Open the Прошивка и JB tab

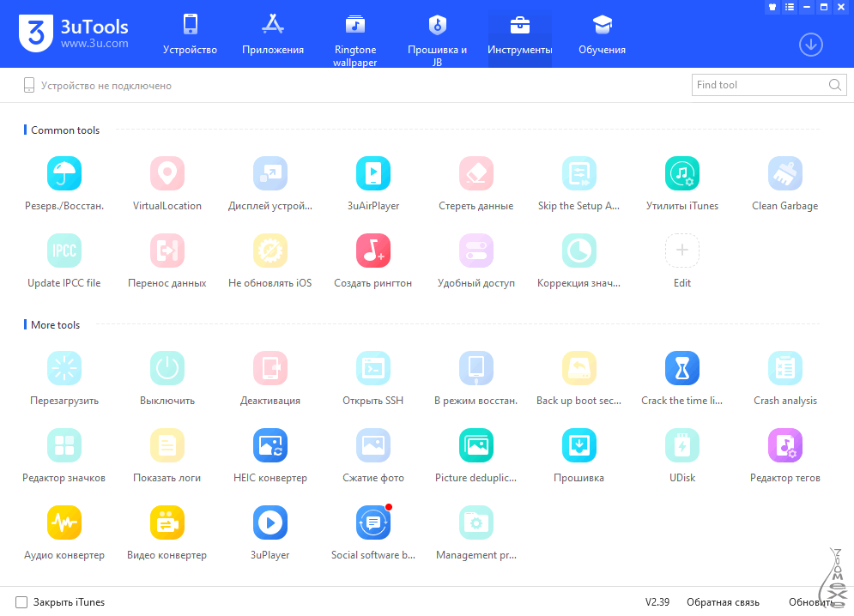[x=438, y=39]
